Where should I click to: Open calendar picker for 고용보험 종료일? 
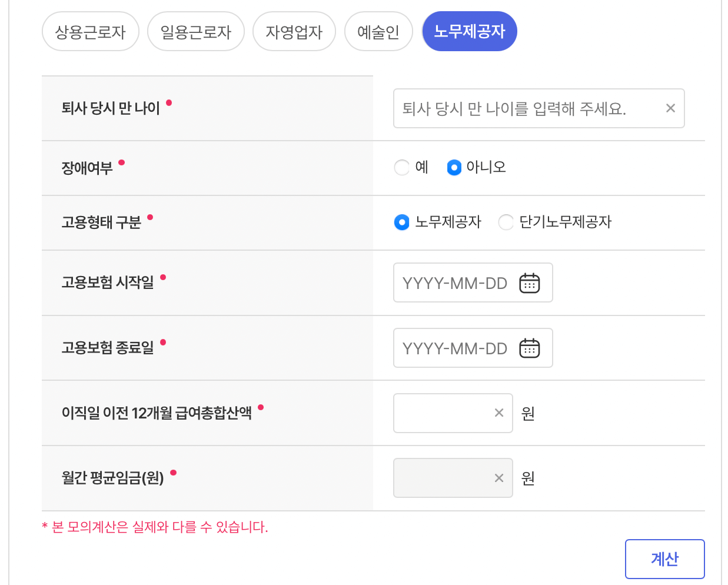pos(529,348)
